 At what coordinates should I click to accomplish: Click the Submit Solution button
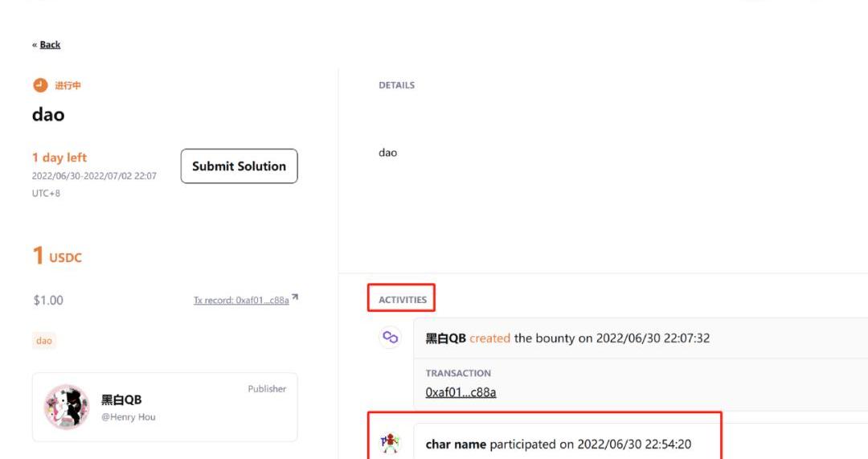point(239,166)
